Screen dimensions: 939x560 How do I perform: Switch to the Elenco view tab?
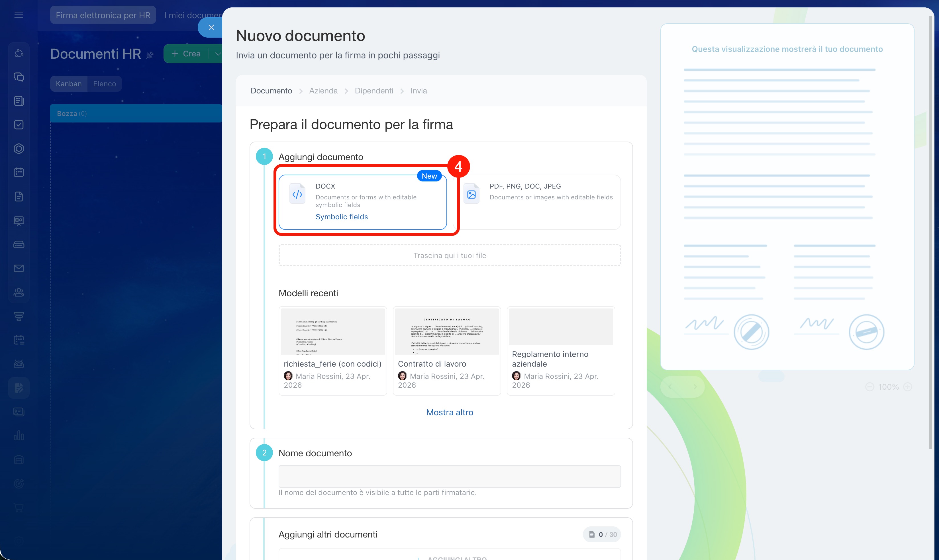[105, 84]
